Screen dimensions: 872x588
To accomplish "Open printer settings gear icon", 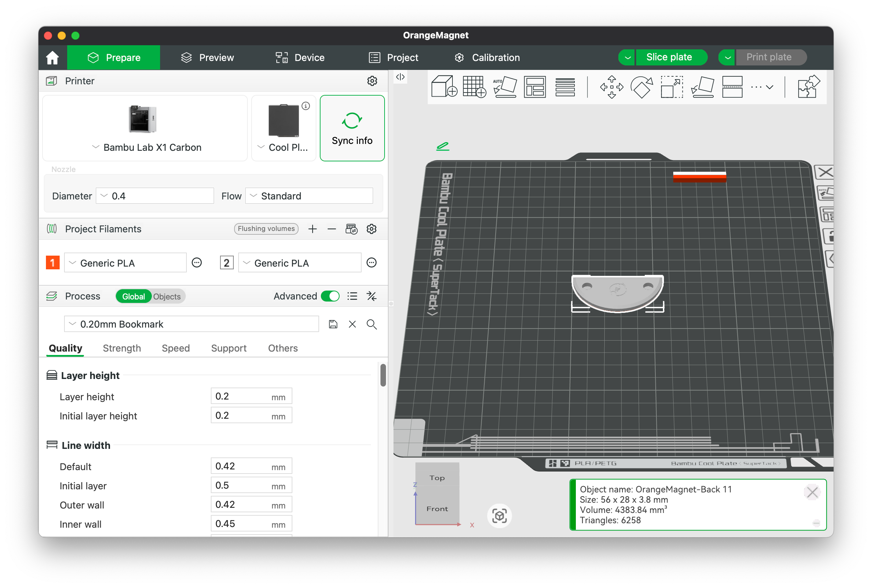I will pos(372,81).
